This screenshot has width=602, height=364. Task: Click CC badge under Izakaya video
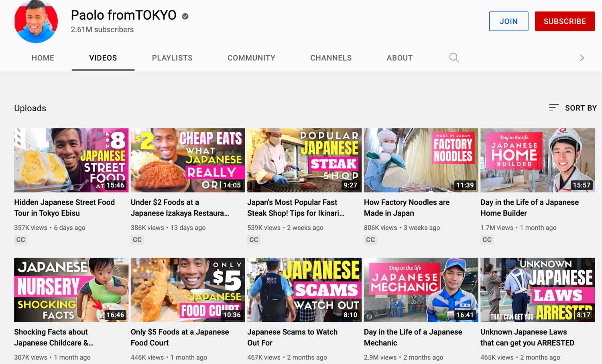coord(137,240)
